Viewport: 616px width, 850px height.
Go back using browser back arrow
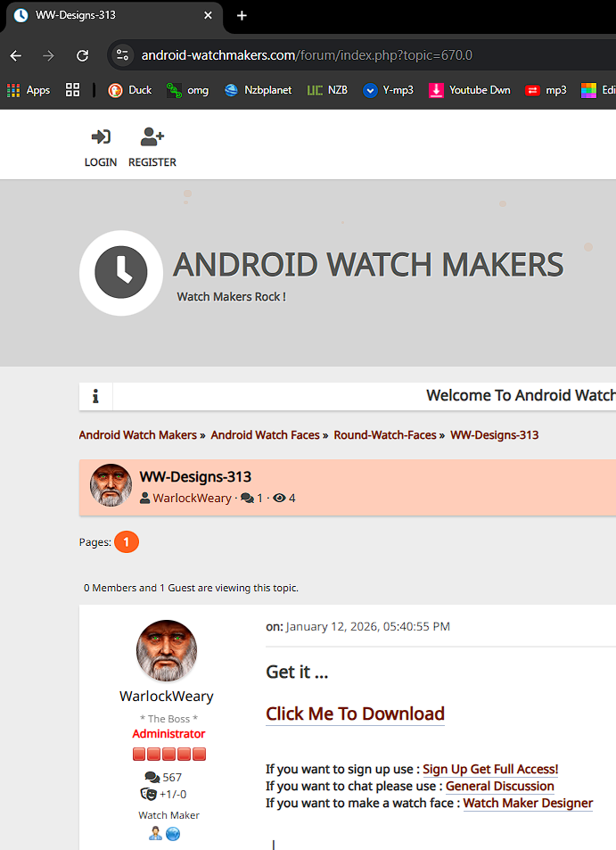coord(16,55)
